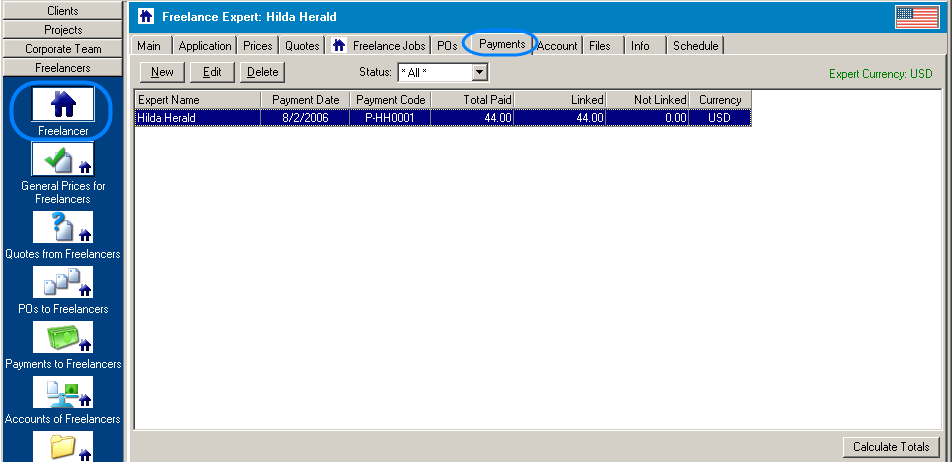Open POs to Freelancers icon
Viewport: 952px width, 462px height.
pos(63,282)
